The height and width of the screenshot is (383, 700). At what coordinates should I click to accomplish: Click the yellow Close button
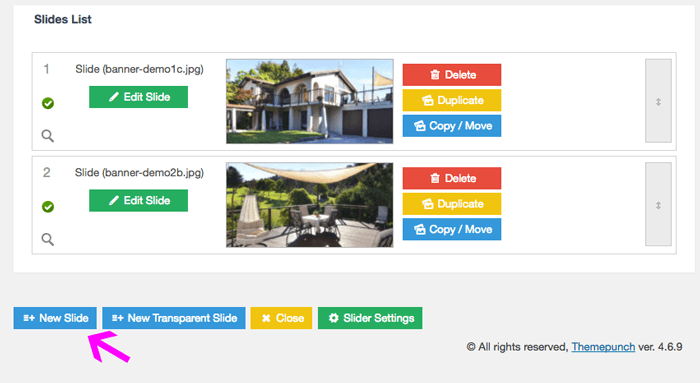[x=281, y=318]
